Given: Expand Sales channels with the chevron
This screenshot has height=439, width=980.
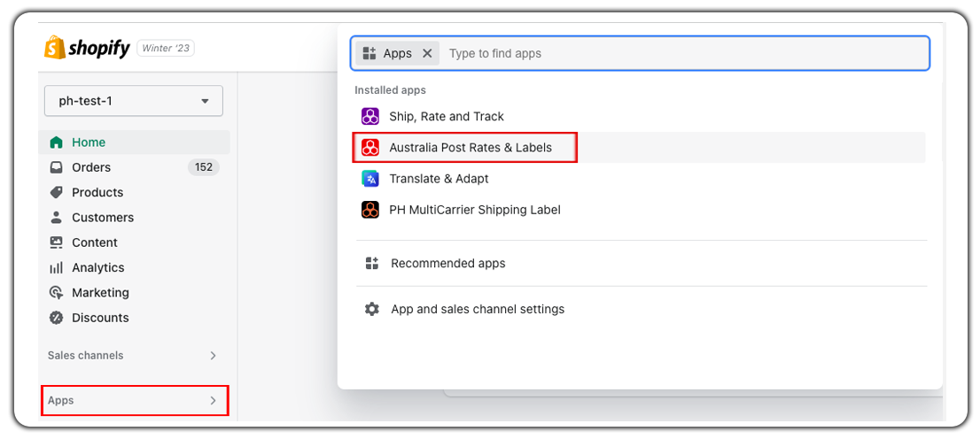Looking at the screenshot, I should pos(214,355).
